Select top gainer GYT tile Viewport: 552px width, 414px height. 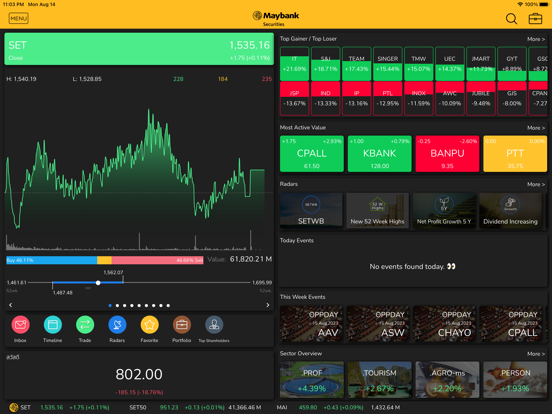point(512,64)
